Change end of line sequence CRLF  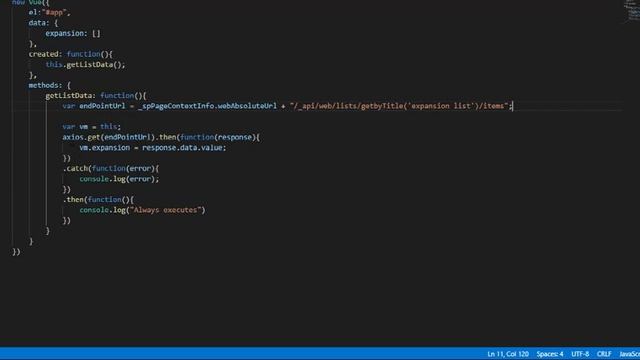click(x=604, y=354)
